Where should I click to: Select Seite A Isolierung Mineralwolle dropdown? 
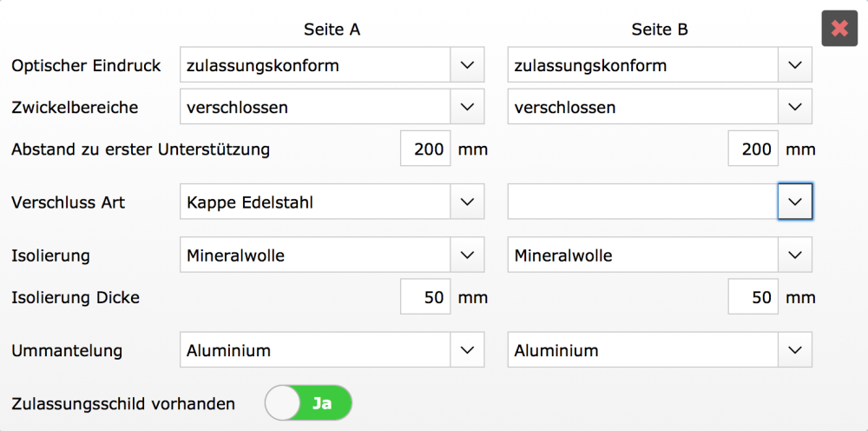point(331,255)
